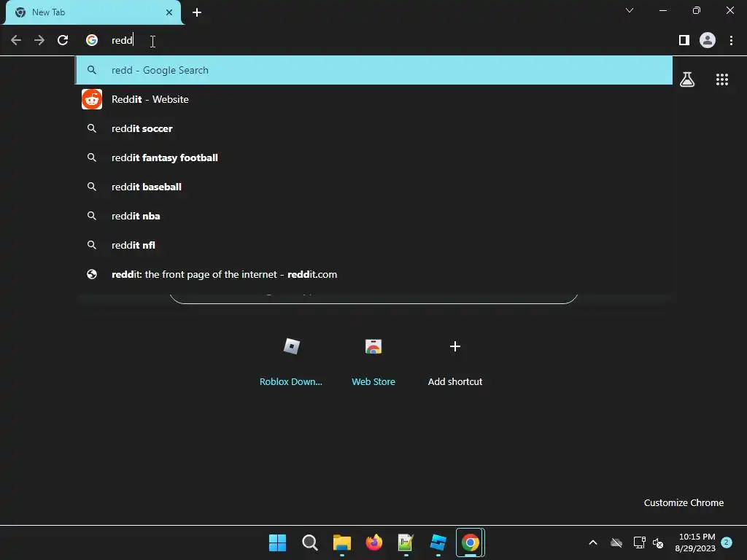Click Customize Chrome
Screen dimensions: 747x560
tap(684, 502)
